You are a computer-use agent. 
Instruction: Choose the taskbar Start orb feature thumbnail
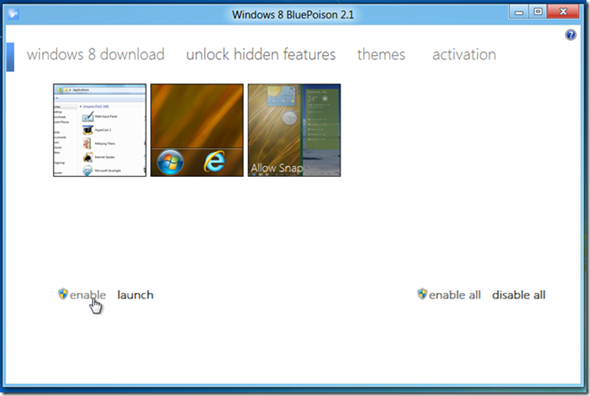tap(197, 130)
